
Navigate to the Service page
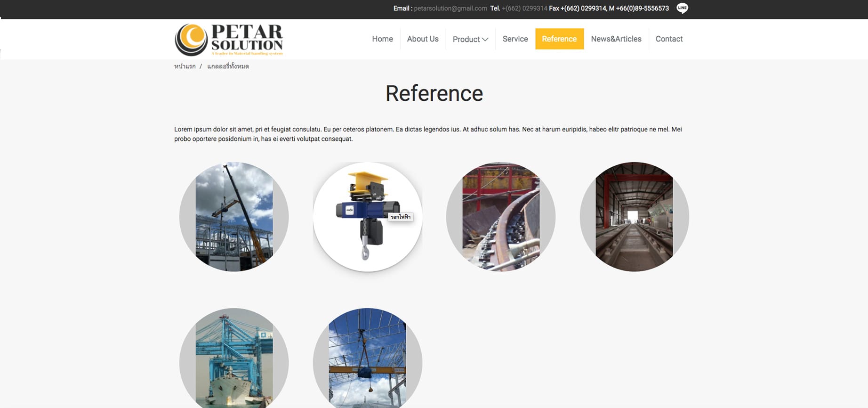515,39
